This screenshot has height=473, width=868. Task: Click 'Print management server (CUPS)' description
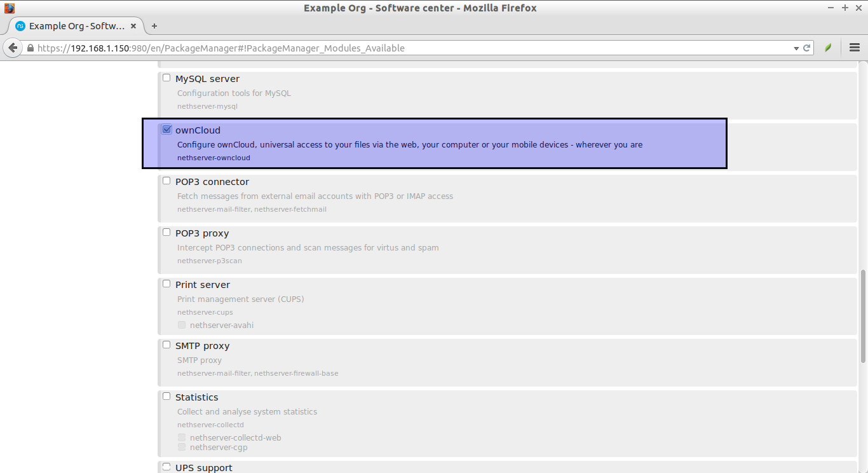241,299
